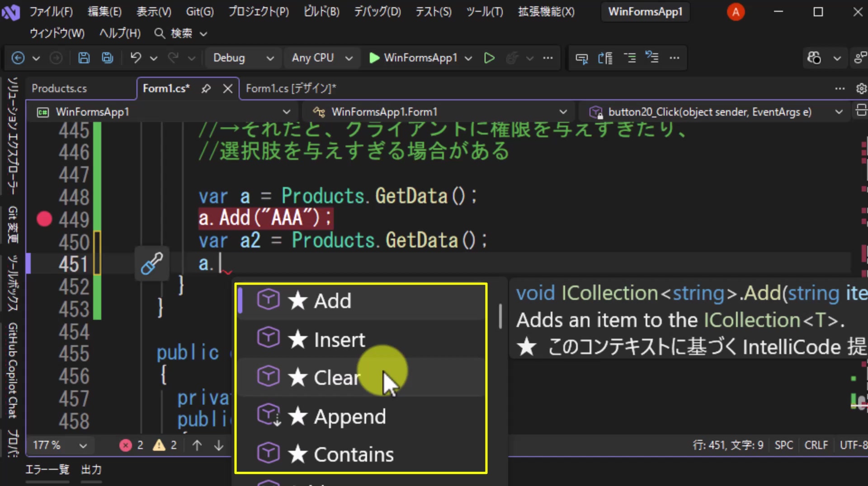The width and height of the screenshot is (868, 486).
Task: Click the quick actions screwdriver icon on line 451
Action: [x=152, y=263]
